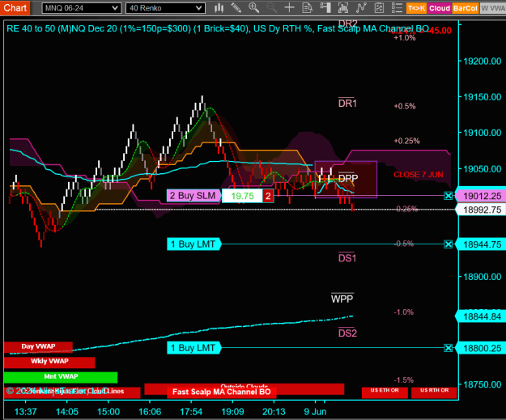Toggle the Cloud toolbar button
The height and width of the screenshot is (420, 506).
click(439, 8)
